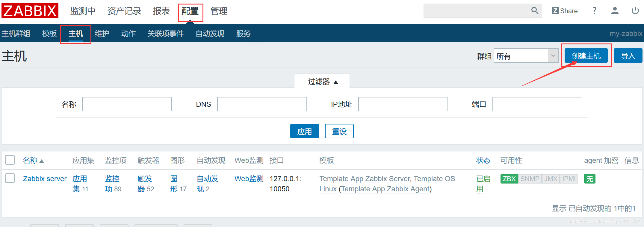The width and height of the screenshot is (644, 227).
Task: Open Web监测 link in host row
Action: pos(249,179)
